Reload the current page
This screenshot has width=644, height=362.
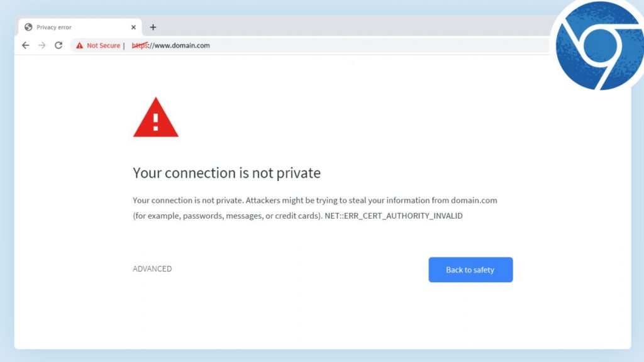[x=58, y=45]
